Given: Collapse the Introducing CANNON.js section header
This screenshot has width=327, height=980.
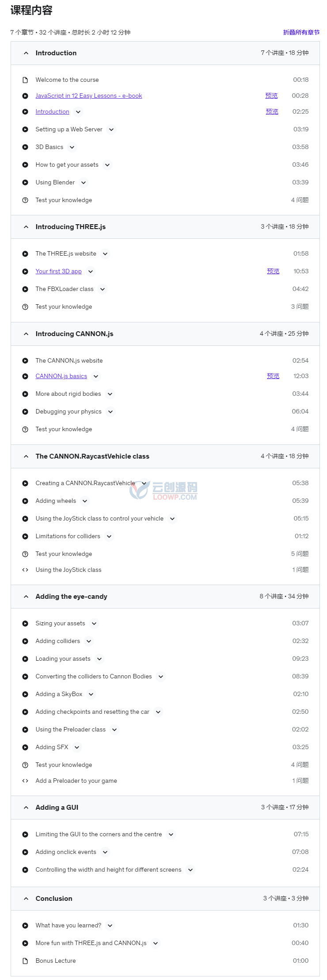Looking at the screenshot, I should 165,334.
